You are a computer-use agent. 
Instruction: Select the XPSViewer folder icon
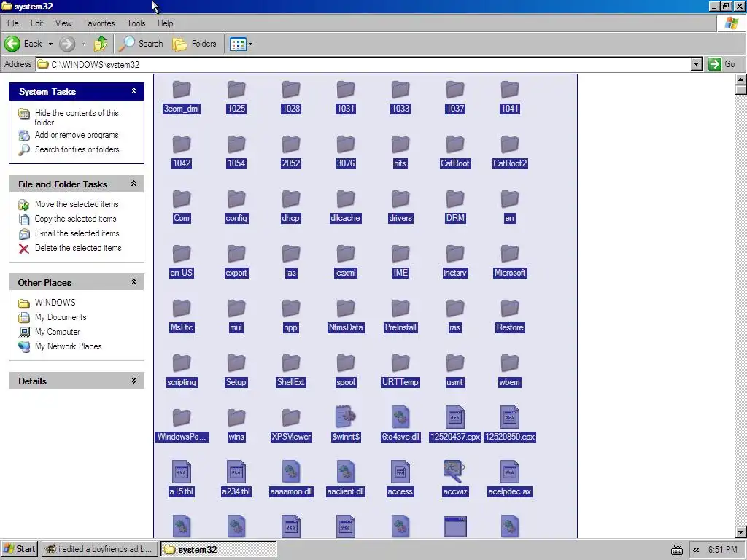(291, 418)
